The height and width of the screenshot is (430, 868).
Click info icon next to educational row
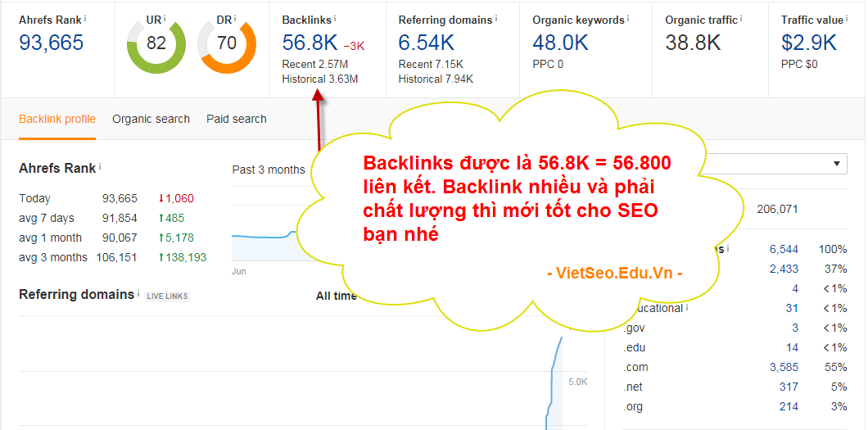687,308
